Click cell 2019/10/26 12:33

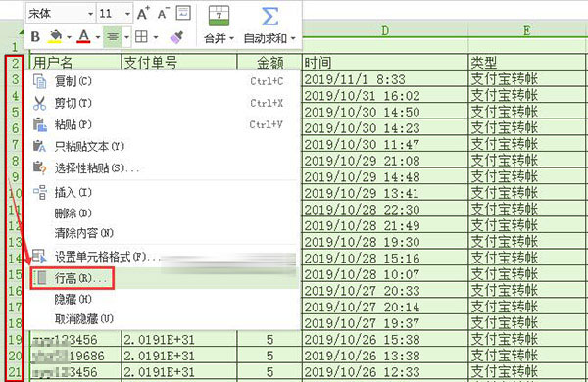point(385,372)
